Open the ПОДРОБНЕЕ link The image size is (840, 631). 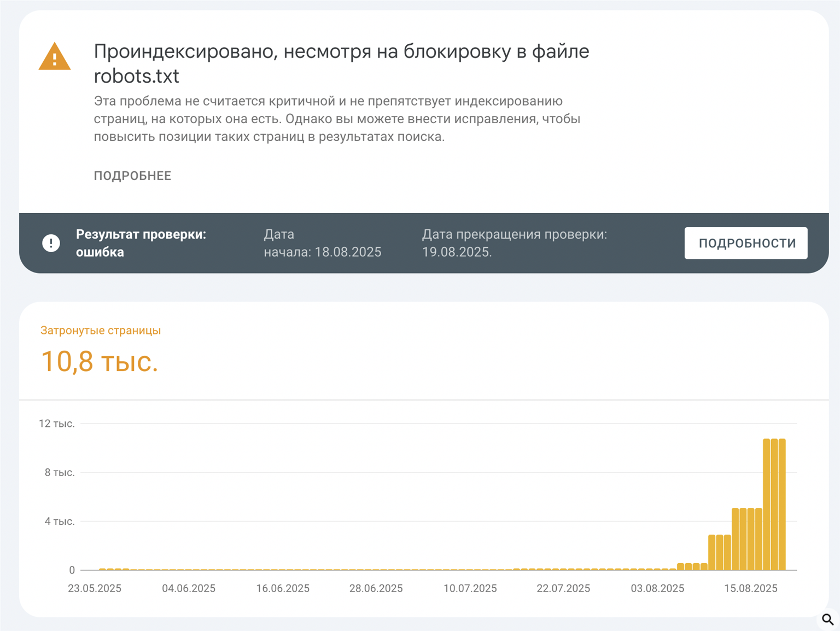(132, 176)
